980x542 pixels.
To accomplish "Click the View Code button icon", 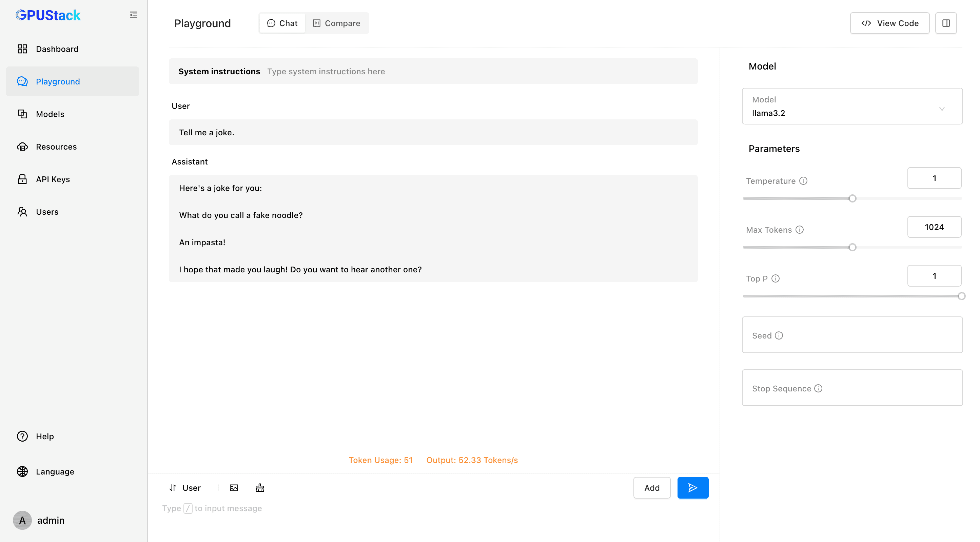I will tap(865, 23).
